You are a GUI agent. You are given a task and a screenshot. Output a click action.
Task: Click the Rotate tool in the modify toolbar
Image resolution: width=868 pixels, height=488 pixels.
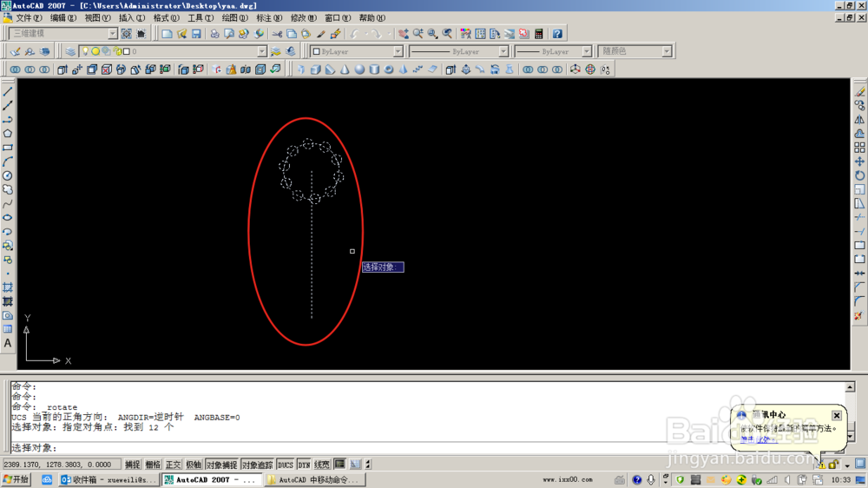click(859, 175)
